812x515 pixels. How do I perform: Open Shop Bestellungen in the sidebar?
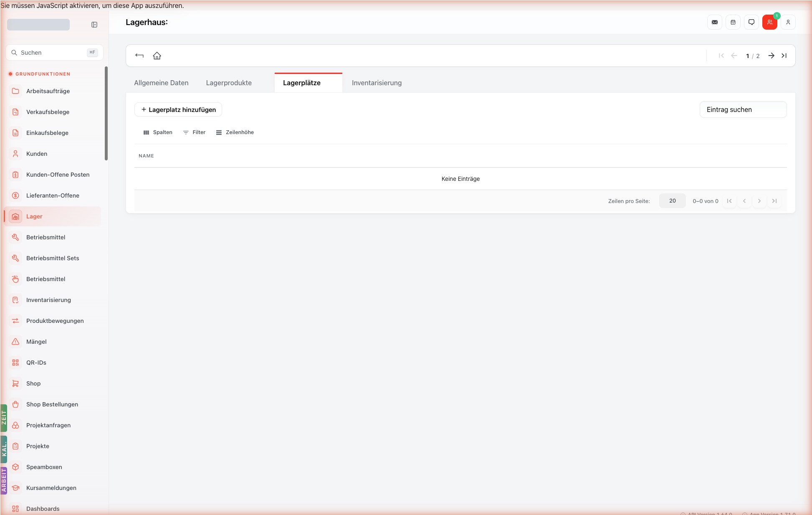coord(53,404)
